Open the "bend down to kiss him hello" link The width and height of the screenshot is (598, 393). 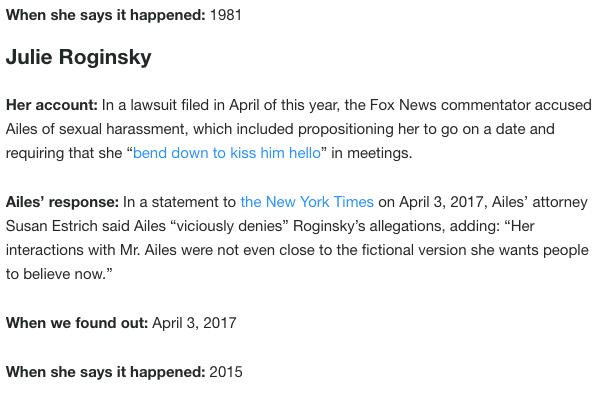[x=227, y=153]
